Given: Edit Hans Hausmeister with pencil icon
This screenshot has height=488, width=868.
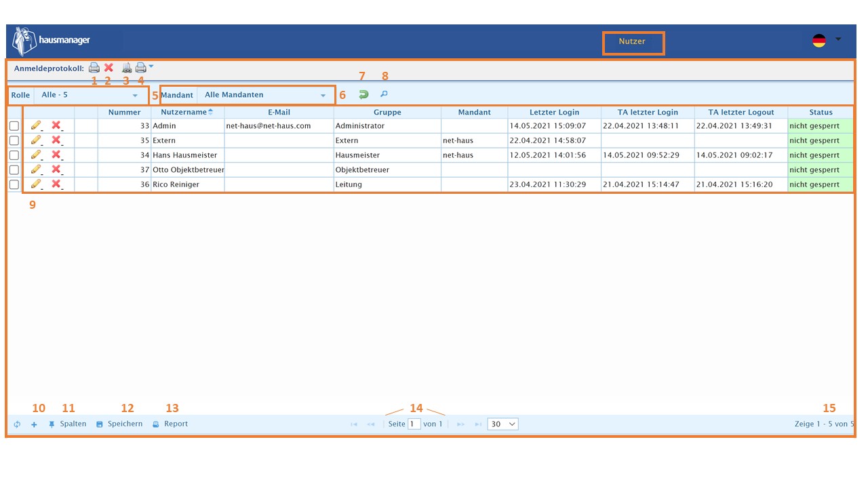Looking at the screenshot, I should [x=36, y=155].
